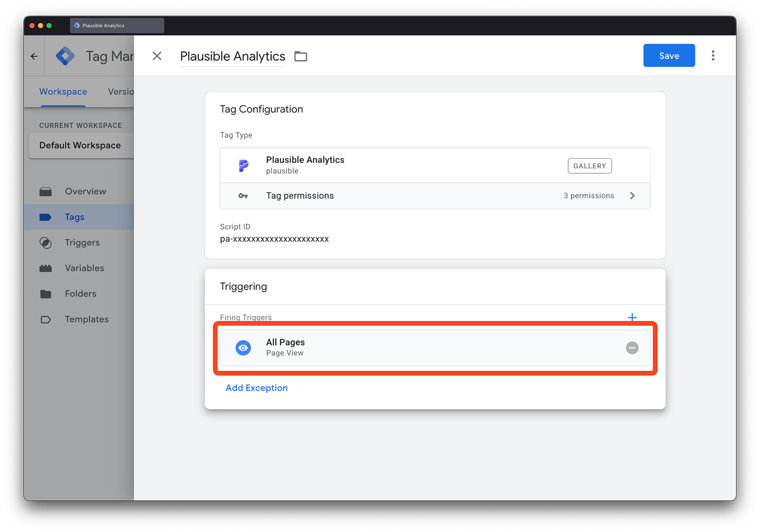Add a firing trigger with plus icon
The height and width of the screenshot is (532, 760).
(x=632, y=317)
